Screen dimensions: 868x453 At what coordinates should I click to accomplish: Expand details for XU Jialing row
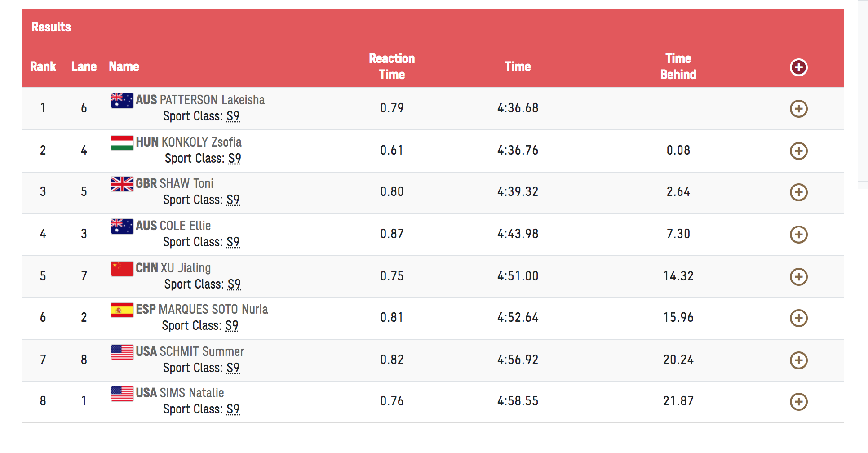(x=798, y=277)
